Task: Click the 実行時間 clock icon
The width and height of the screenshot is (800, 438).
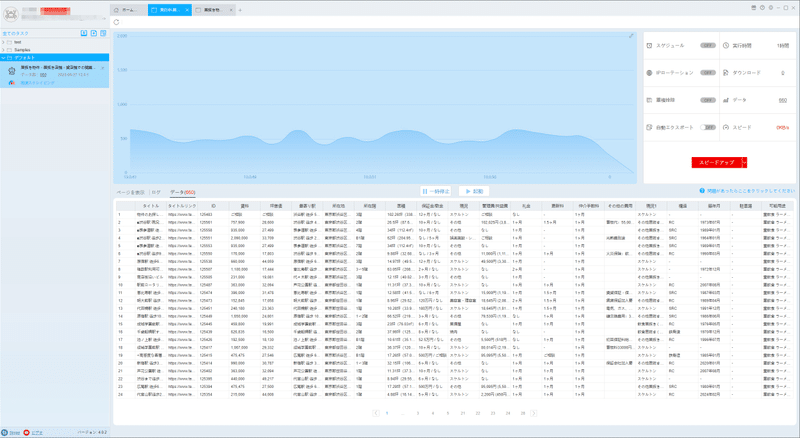Action: pos(726,45)
